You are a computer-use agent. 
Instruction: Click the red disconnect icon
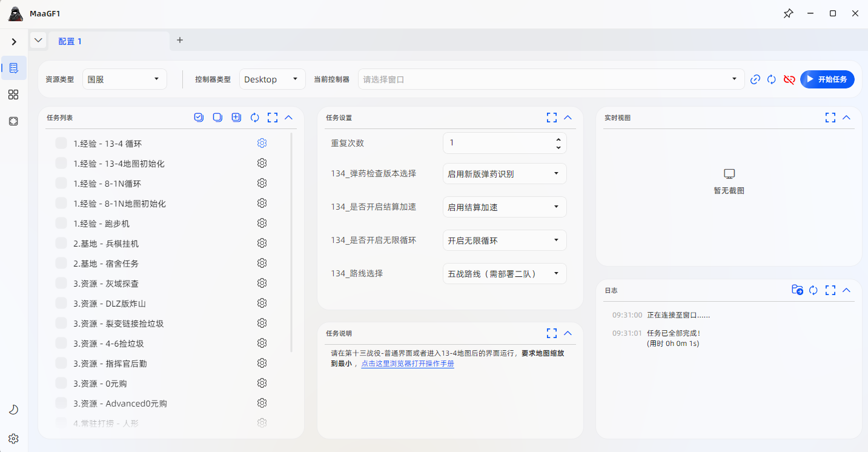pyautogui.click(x=789, y=79)
